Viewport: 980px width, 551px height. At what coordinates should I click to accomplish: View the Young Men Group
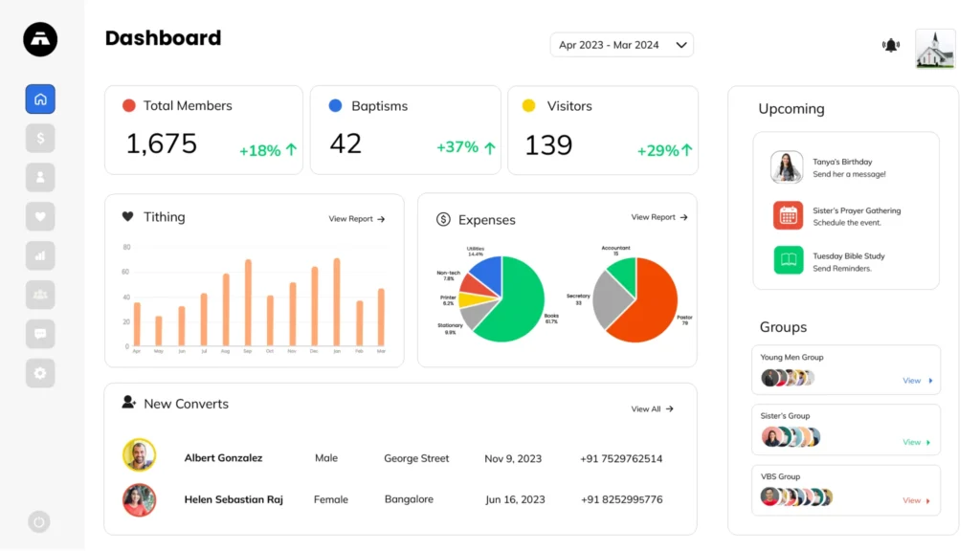[x=918, y=381]
